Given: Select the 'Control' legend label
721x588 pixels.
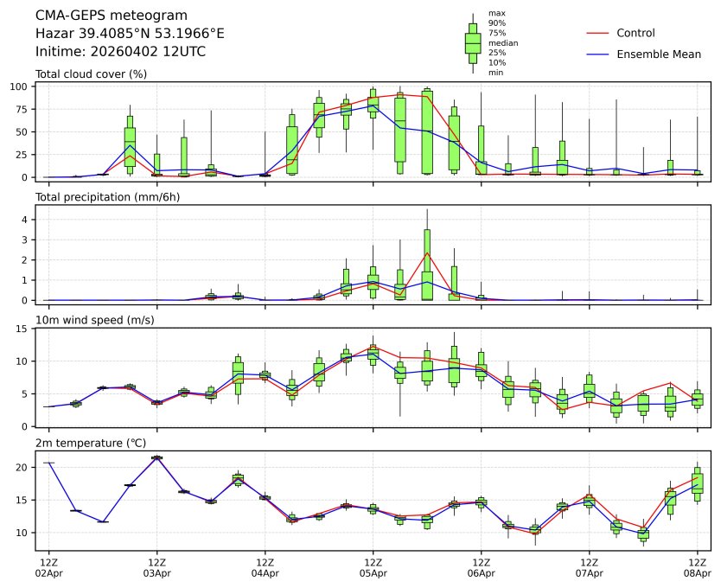Looking at the screenshot, I should [635, 33].
